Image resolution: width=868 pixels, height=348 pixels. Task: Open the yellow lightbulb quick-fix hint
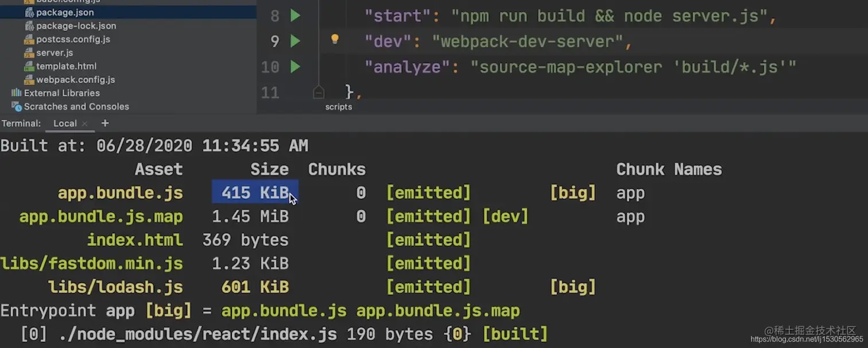[335, 40]
